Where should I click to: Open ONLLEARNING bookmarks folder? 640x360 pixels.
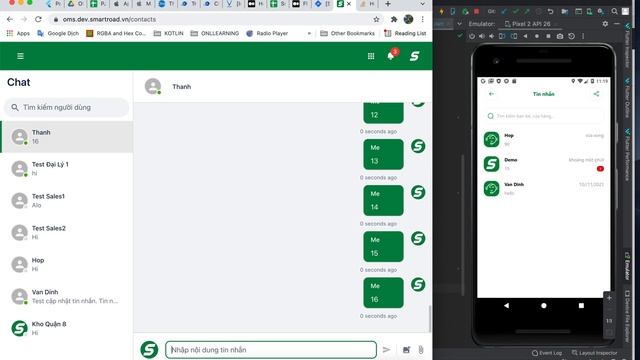click(215, 33)
